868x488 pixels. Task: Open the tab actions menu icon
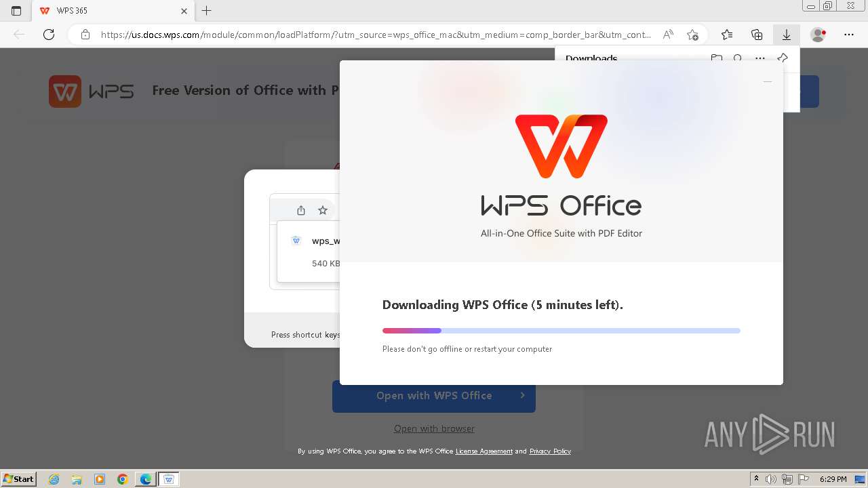16,11
